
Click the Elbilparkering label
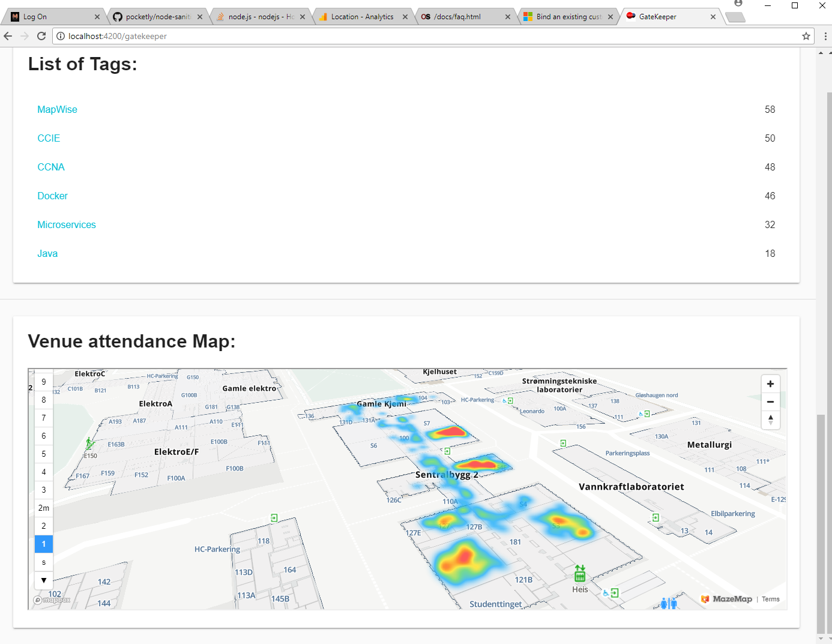point(733,514)
